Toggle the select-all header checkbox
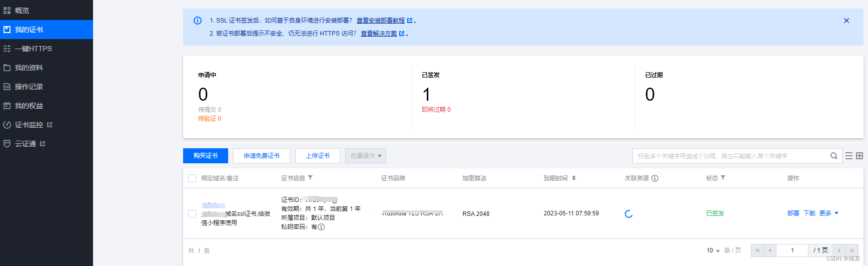This screenshot has width=868, height=266. (192, 178)
